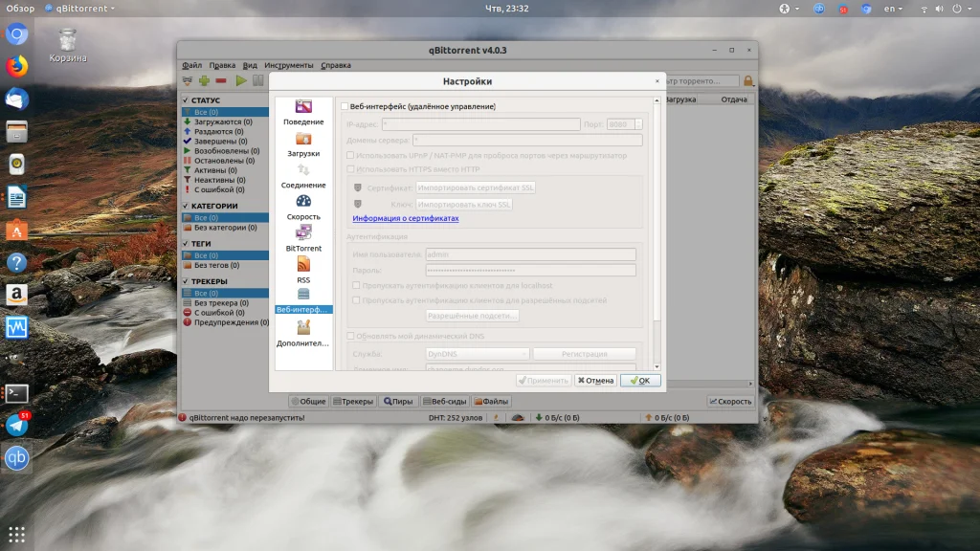980x551 pixels.
Task: Open the Дополнительно settings section
Action: [x=303, y=334]
